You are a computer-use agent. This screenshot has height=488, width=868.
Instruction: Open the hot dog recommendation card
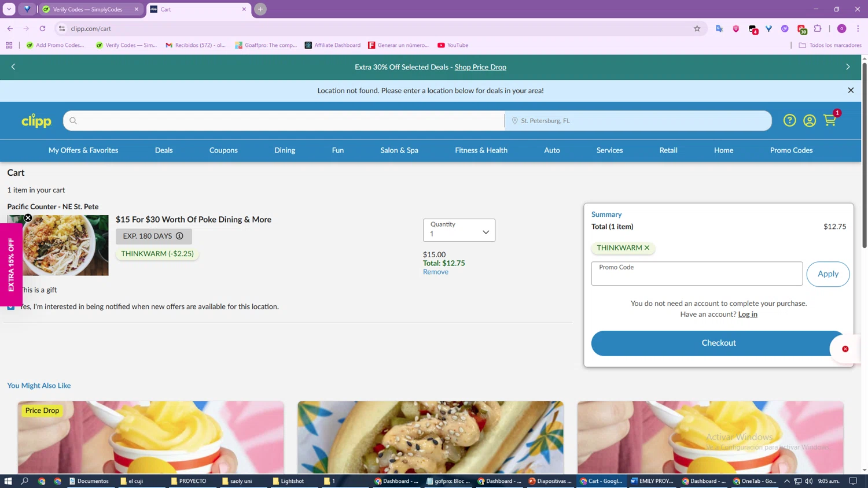coord(431,437)
